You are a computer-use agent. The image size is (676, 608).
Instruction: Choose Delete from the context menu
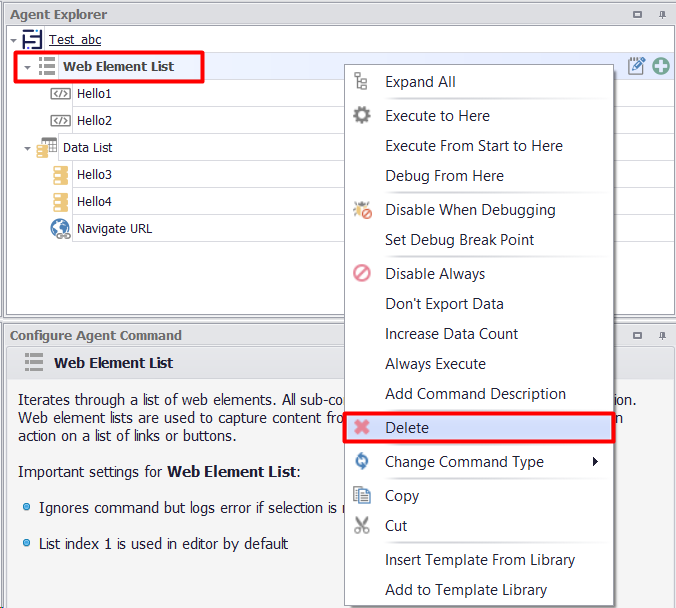[407, 428]
